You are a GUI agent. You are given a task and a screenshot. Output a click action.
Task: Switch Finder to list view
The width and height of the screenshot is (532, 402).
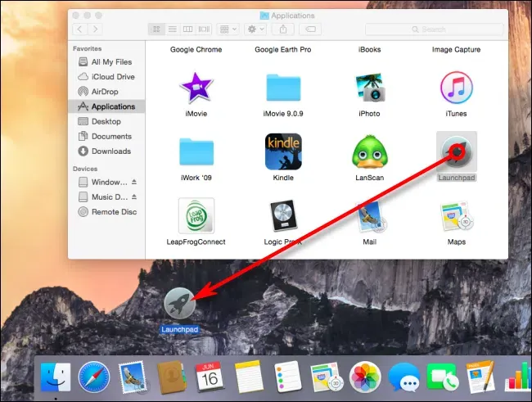click(x=174, y=29)
